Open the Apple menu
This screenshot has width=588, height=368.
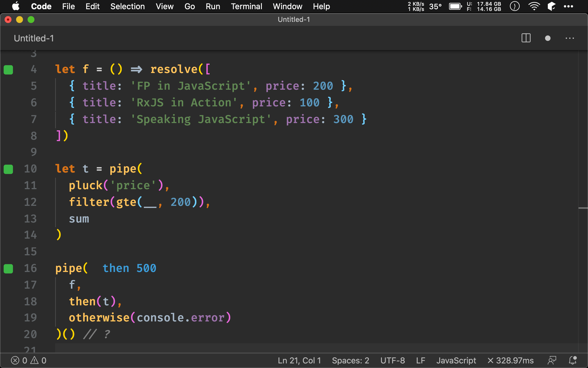(16, 6)
